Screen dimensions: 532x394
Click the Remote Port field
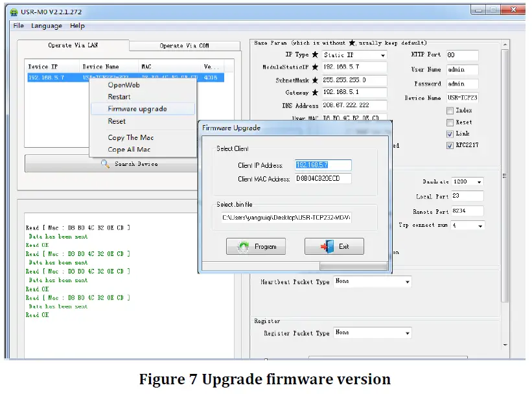(468, 211)
